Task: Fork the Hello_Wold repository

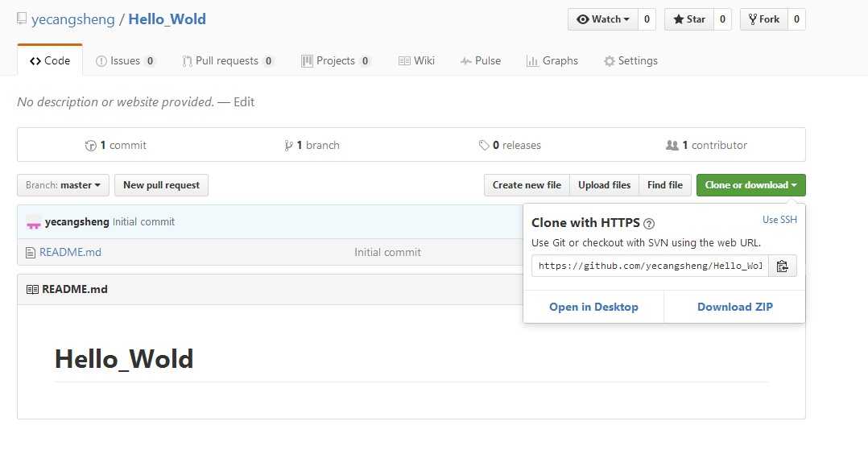Action: coord(763,19)
